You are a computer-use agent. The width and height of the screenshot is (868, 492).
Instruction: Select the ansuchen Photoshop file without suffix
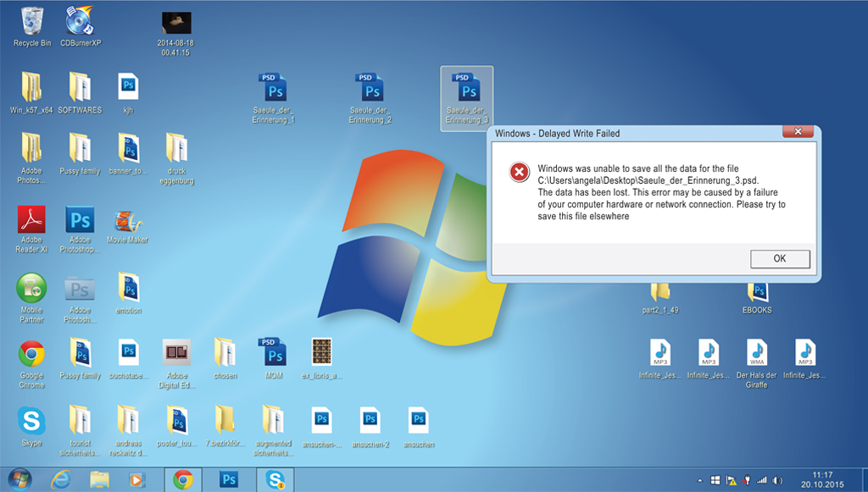click(x=419, y=428)
